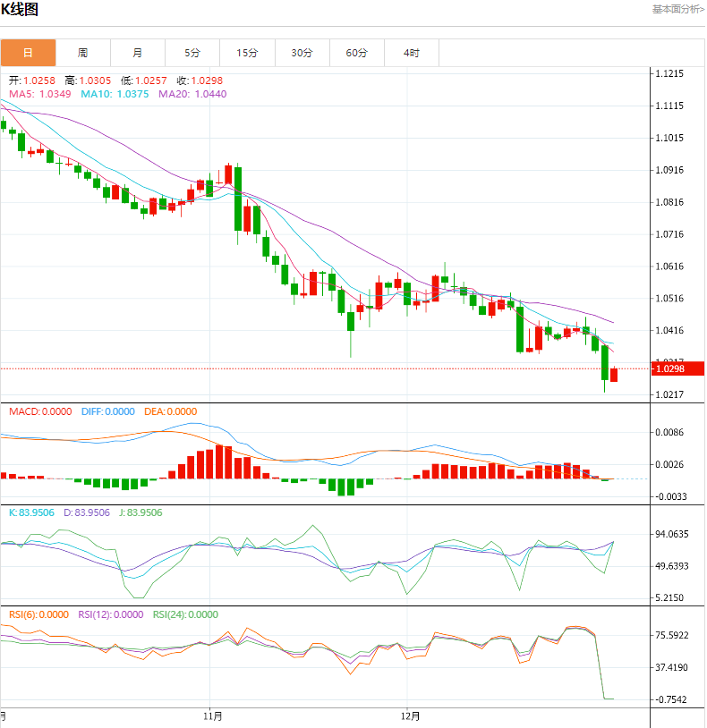Click the 1.0217 bottom price axis label
The width and height of the screenshot is (707, 728).
(669, 394)
